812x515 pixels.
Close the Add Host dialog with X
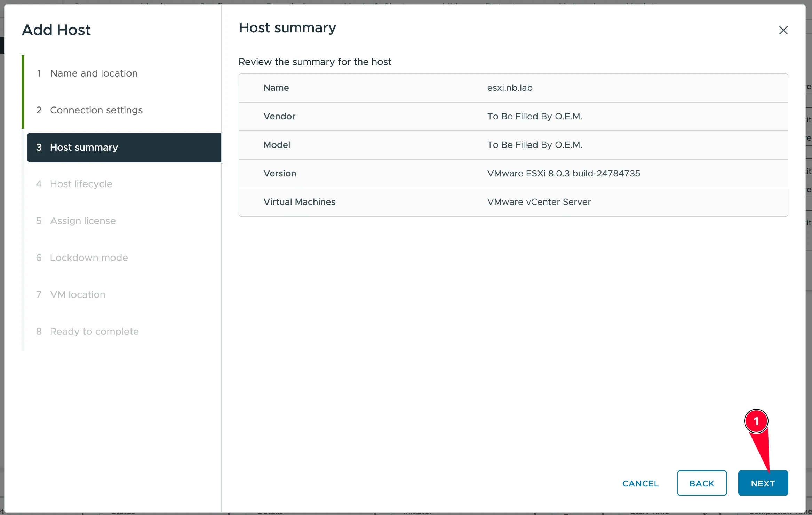pos(783,30)
